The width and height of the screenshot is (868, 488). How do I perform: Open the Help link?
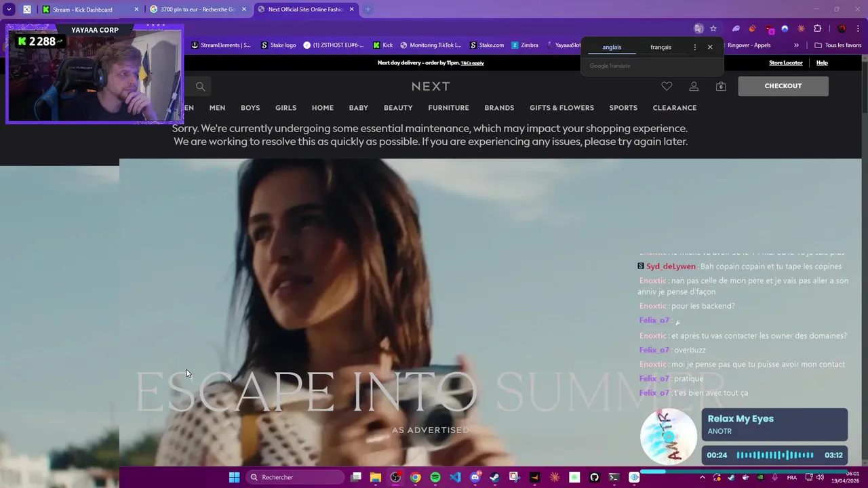pyautogui.click(x=822, y=63)
